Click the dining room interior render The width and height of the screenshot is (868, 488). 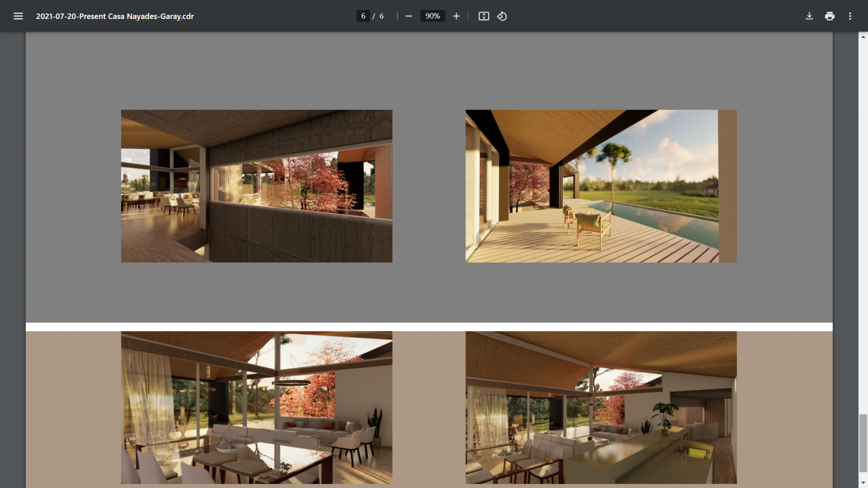(256, 407)
